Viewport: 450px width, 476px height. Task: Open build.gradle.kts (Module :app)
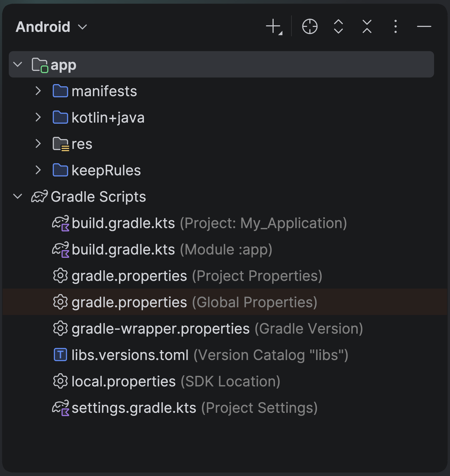coord(172,250)
